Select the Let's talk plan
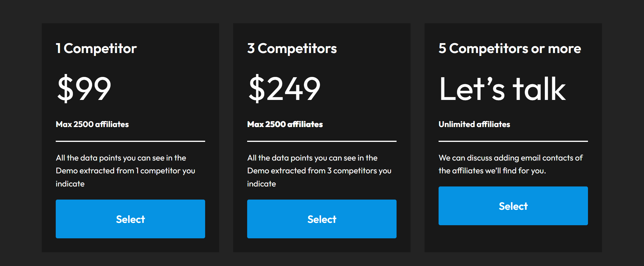 [x=513, y=206]
